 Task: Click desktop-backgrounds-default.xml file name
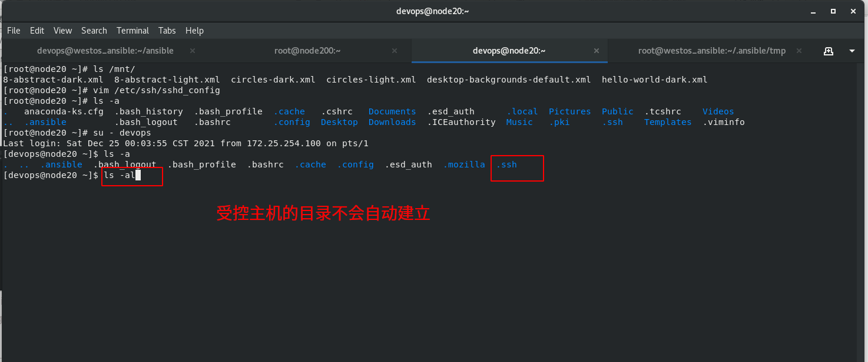[509, 80]
